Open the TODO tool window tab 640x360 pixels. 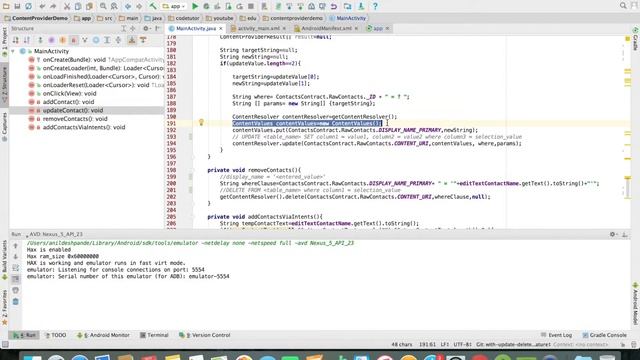[56, 335]
